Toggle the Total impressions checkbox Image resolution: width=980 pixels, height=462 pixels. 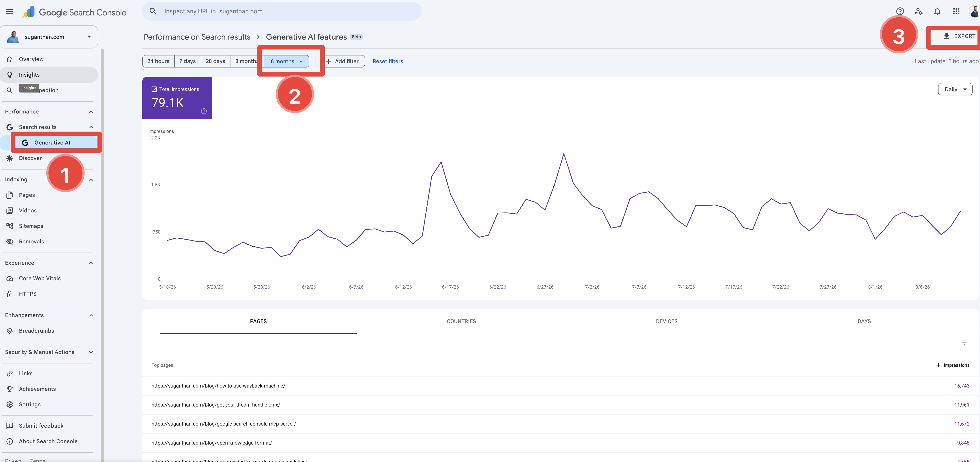click(x=154, y=89)
